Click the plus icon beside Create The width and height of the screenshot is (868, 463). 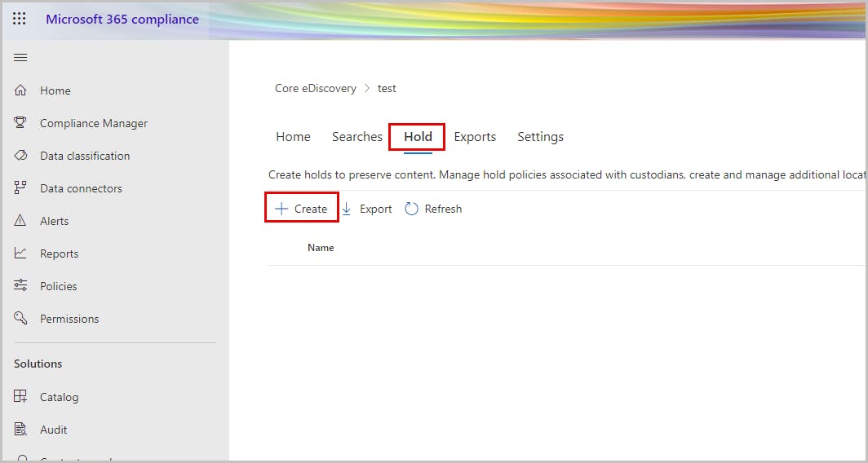281,209
